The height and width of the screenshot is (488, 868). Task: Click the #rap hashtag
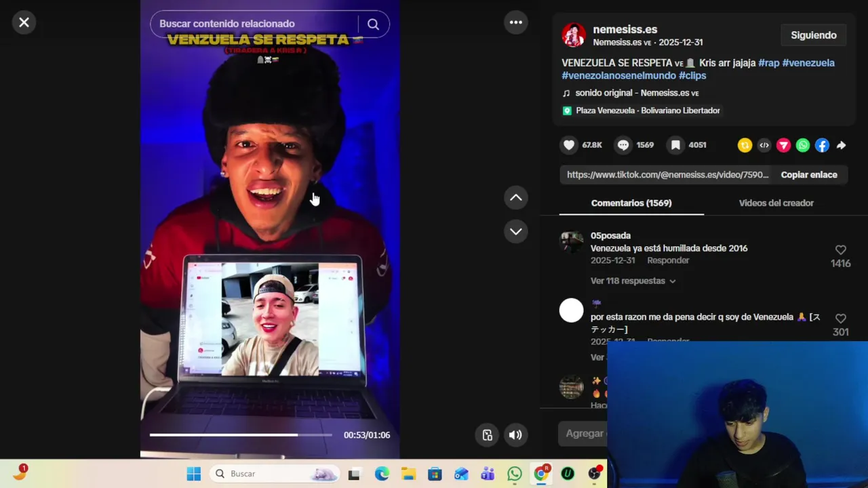tap(768, 63)
